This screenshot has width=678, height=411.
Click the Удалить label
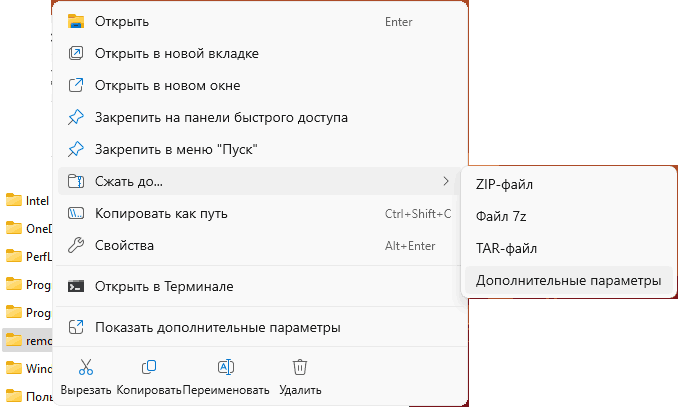pyautogui.click(x=300, y=390)
